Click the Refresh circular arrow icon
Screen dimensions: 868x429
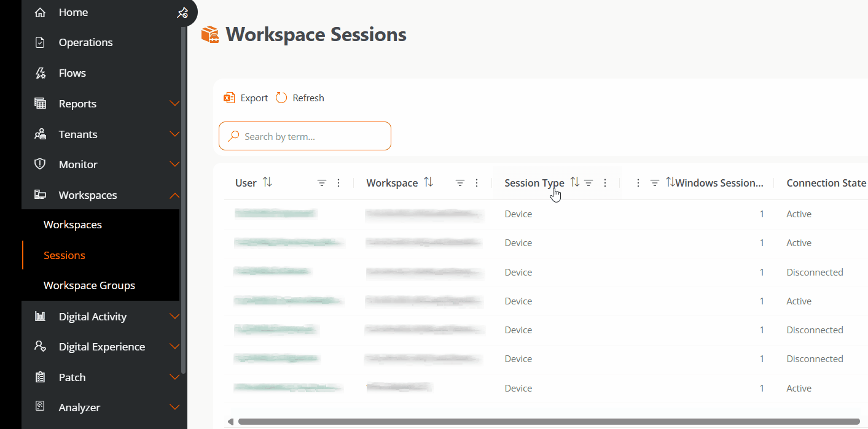tap(281, 98)
